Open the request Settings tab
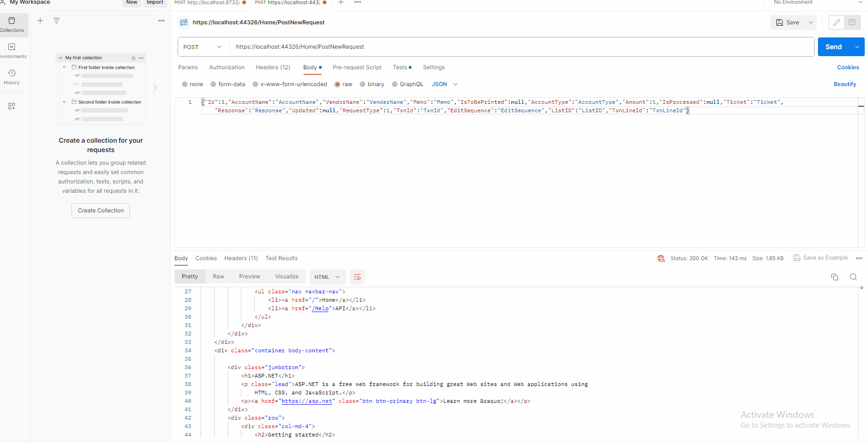Viewport: 868px width, 444px height. pos(434,67)
